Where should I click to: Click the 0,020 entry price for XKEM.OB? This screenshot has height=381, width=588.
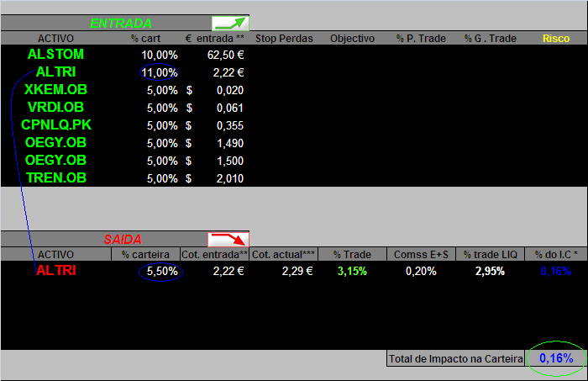(230, 91)
